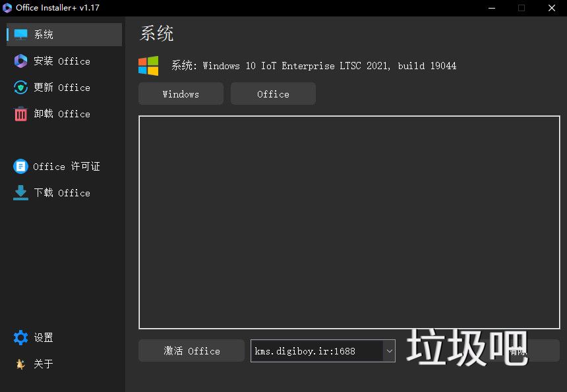Click the license icon for Office 许可证

20,166
